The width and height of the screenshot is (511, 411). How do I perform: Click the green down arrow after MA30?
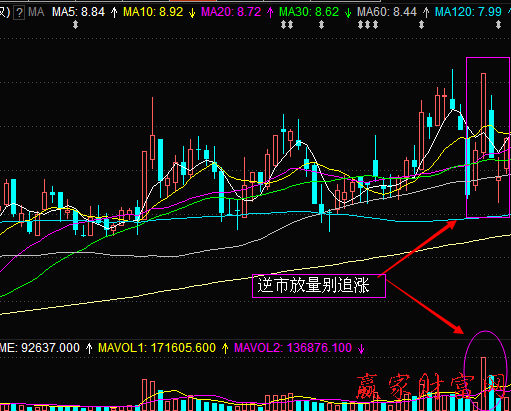348,13
